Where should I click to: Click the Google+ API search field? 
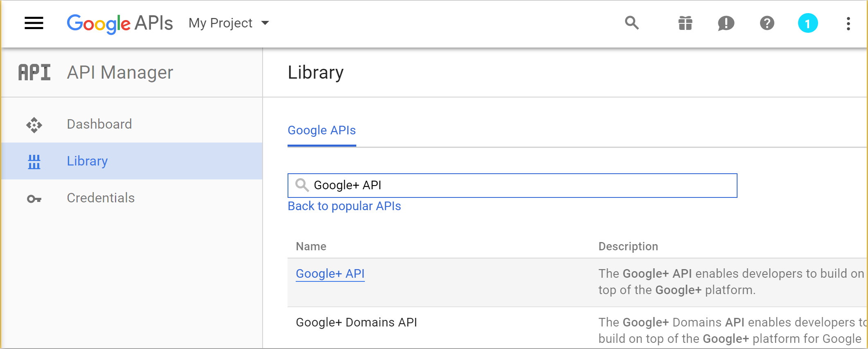pyautogui.click(x=512, y=186)
